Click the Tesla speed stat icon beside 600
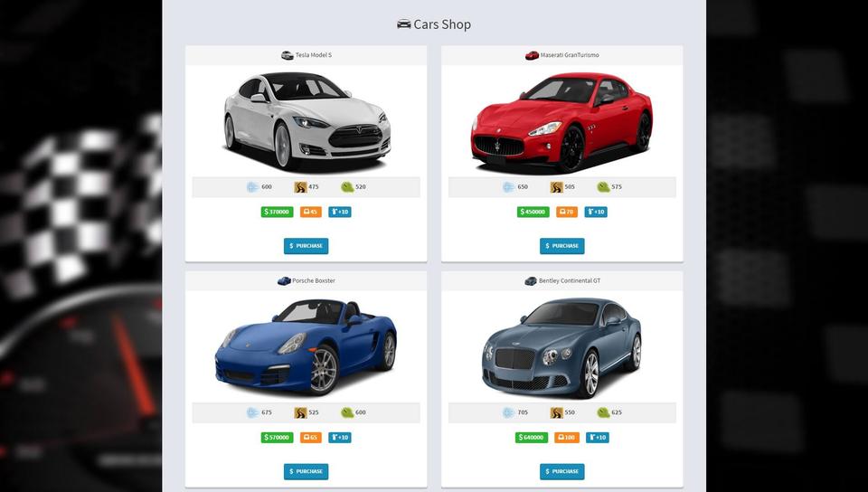 pyautogui.click(x=252, y=187)
